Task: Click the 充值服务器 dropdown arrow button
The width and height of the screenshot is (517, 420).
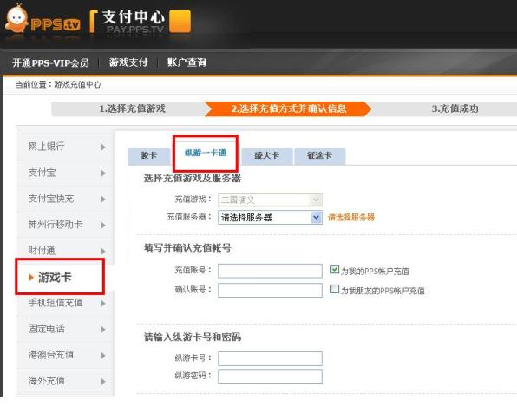Action: pyautogui.click(x=317, y=218)
